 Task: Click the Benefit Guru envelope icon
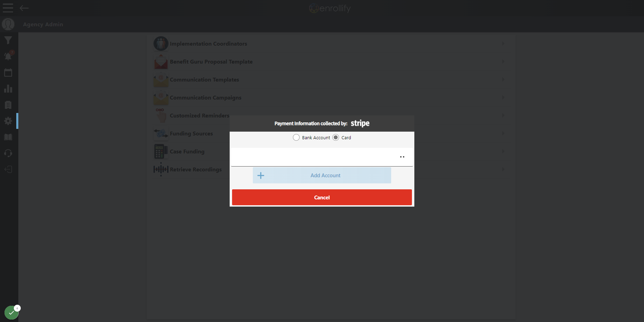point(161,61)
